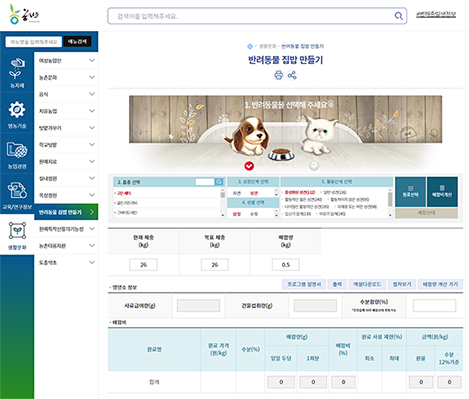Toggle the gray check mark under the cat

point(314,165)
